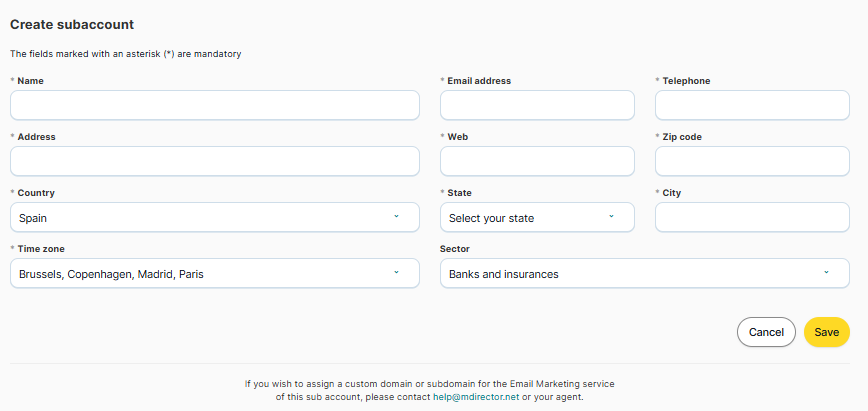Focus the Email address text box
This screenshot has height=411, width=868.
pyautogui.click(x=537, y=105)
